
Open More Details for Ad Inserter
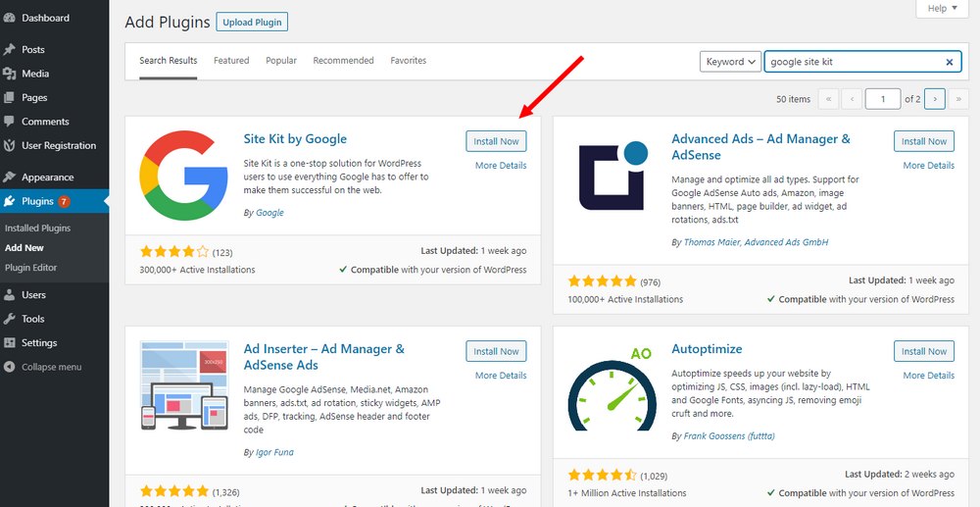click(501, 375)
